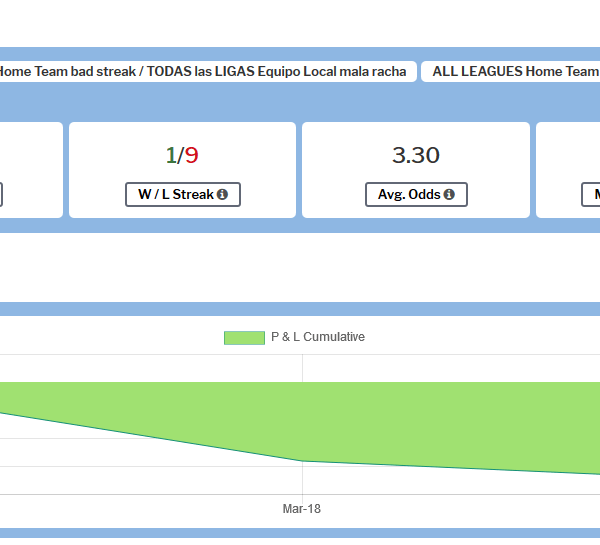Select the second 'ALL LEAGUES Home Team' tab

point(511,72)
